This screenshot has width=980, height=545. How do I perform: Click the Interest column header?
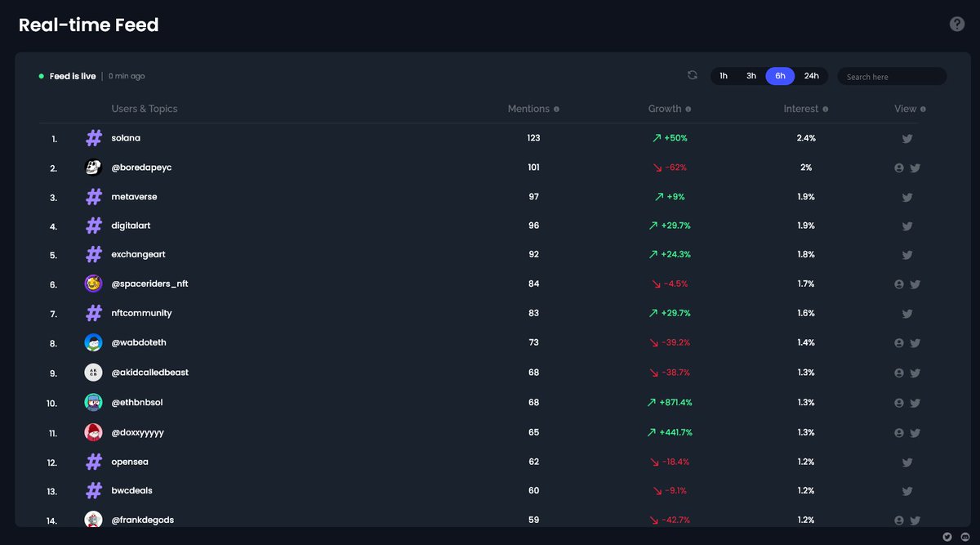(800, 109)
